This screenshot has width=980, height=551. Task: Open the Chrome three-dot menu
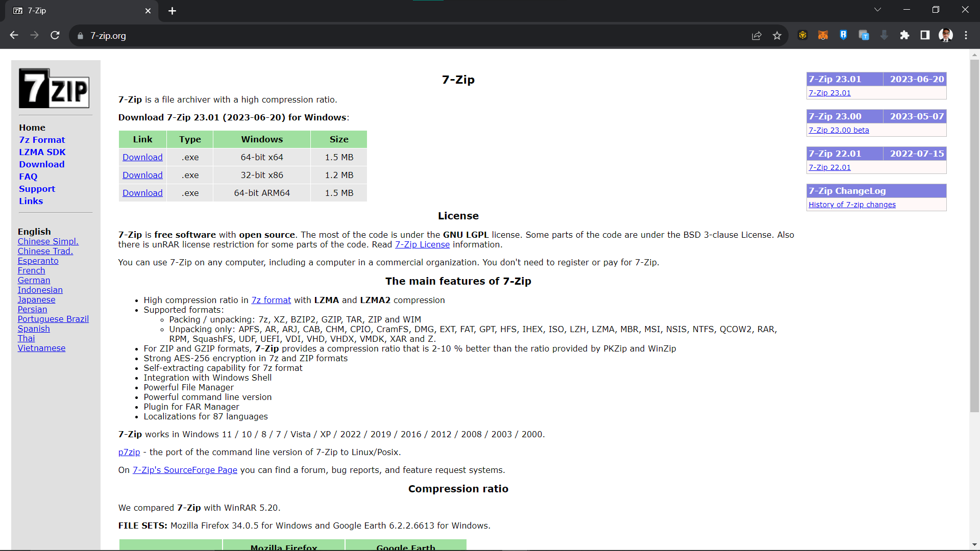click(x=966, y=35)
